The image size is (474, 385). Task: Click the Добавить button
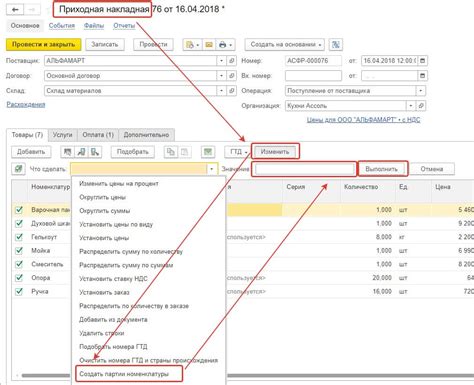[x=31, y=152]
